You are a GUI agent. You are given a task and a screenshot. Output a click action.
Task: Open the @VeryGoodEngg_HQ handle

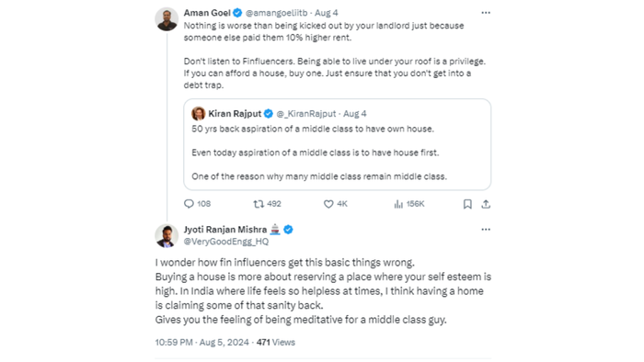pos(226,242)
